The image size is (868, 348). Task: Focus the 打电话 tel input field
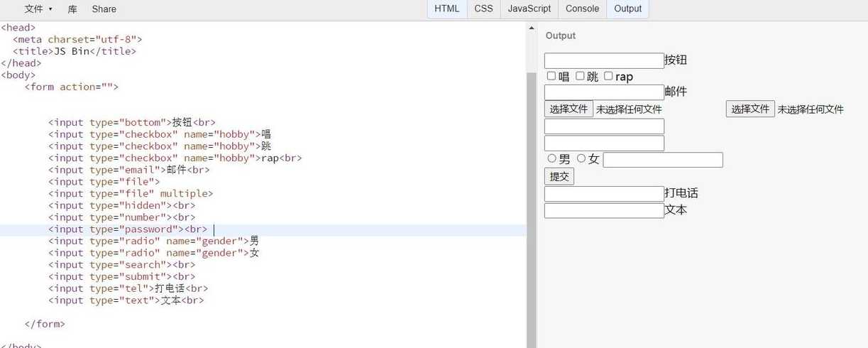604,193
